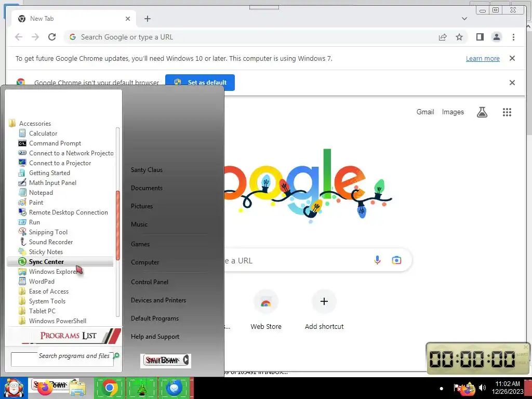
Task: Dismiss the default browser bar
Action: 512,83
